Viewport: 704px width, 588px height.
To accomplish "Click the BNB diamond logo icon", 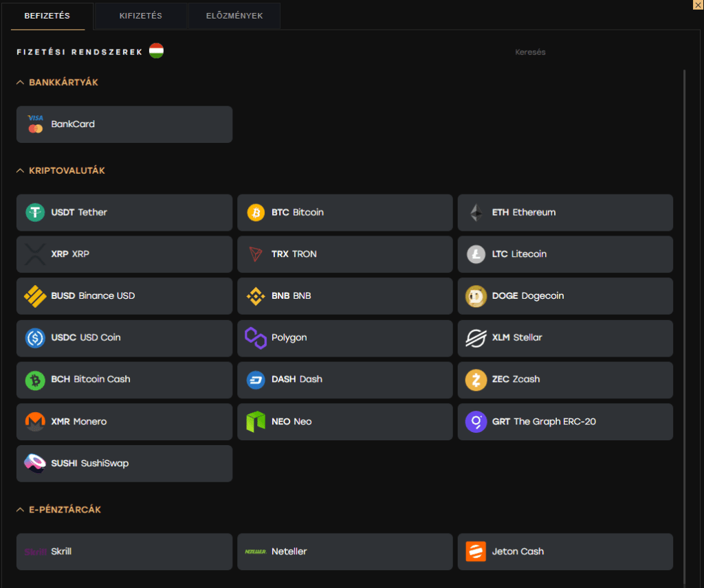I will click(x=256, y=296).
